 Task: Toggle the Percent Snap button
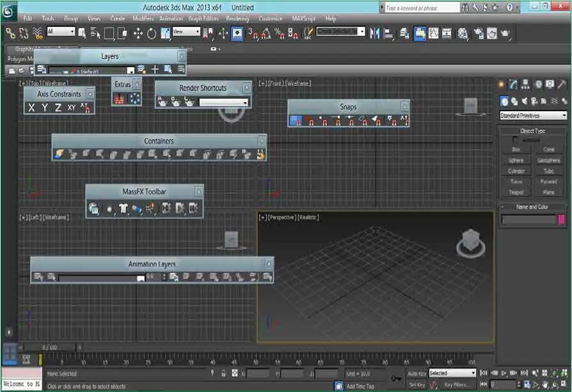click(x=280, y=33)
